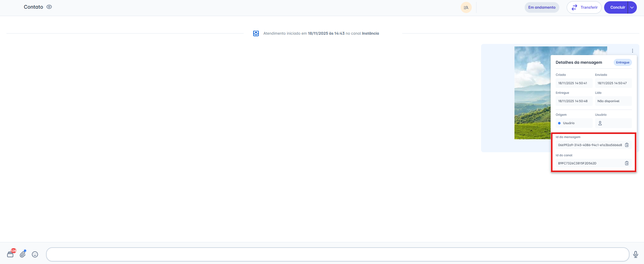Click the user avatar icon under Usuário
Screen dimensions: 644x264
pyautogui.click(x=600, y=123)
